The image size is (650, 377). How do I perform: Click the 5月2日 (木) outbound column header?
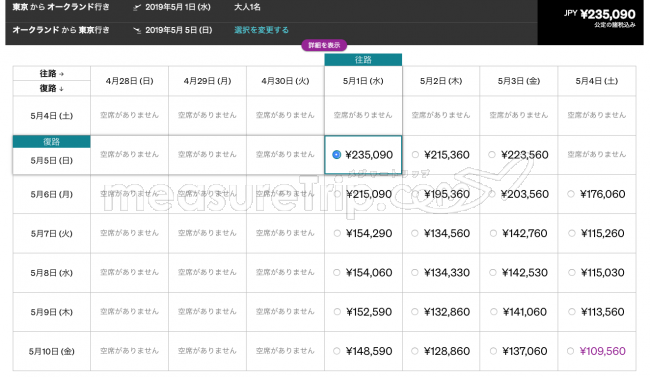click(x=441, y=81)
